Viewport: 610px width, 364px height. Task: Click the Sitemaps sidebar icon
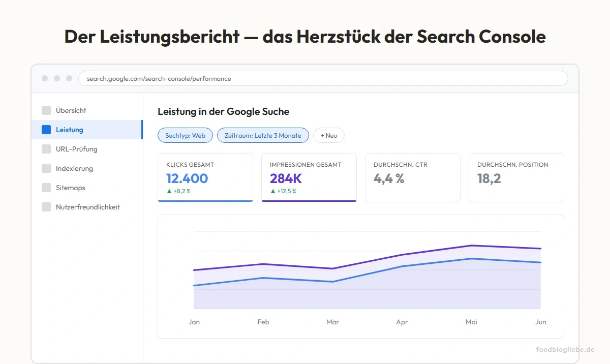(46, 187)
